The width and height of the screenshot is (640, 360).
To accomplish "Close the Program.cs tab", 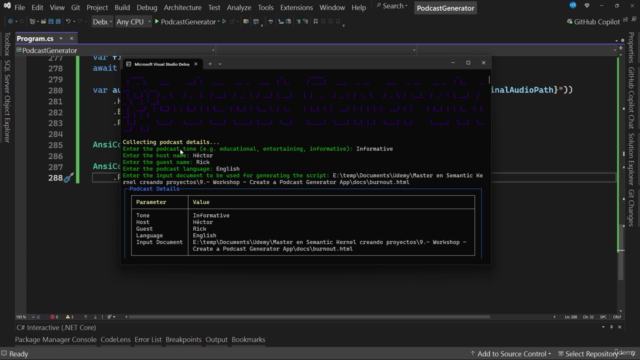I will coord(71,38).
